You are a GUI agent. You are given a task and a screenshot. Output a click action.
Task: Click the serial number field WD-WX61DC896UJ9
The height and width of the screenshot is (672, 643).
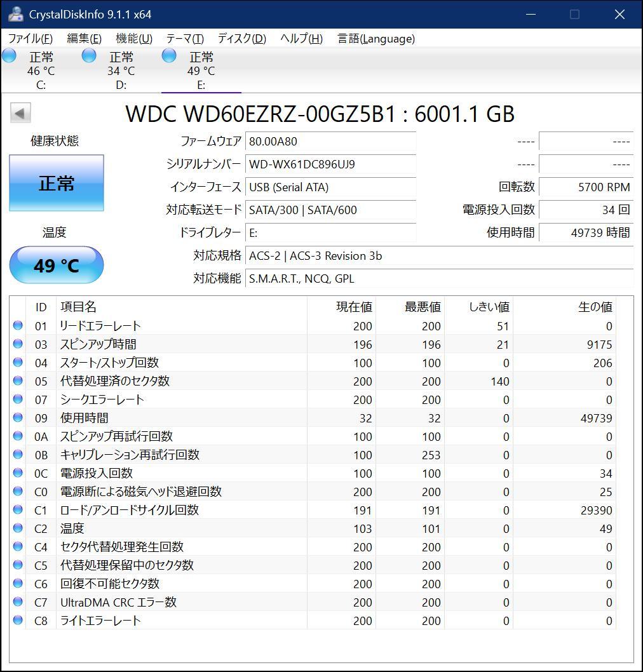pos(330,164)
